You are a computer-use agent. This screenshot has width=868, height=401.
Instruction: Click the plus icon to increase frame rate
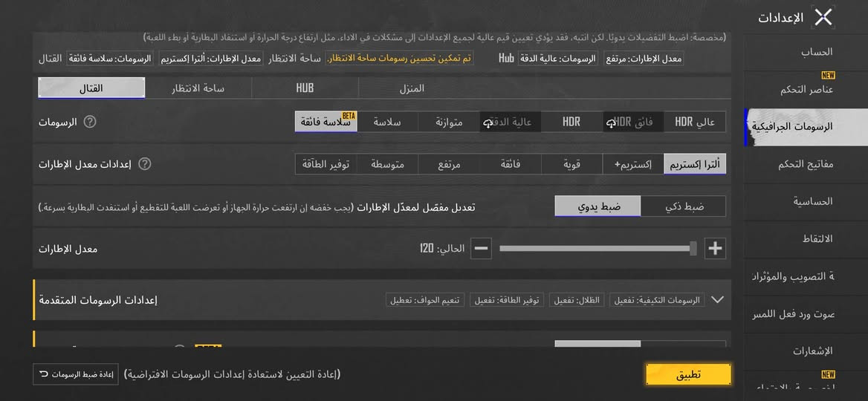point(715,249)
